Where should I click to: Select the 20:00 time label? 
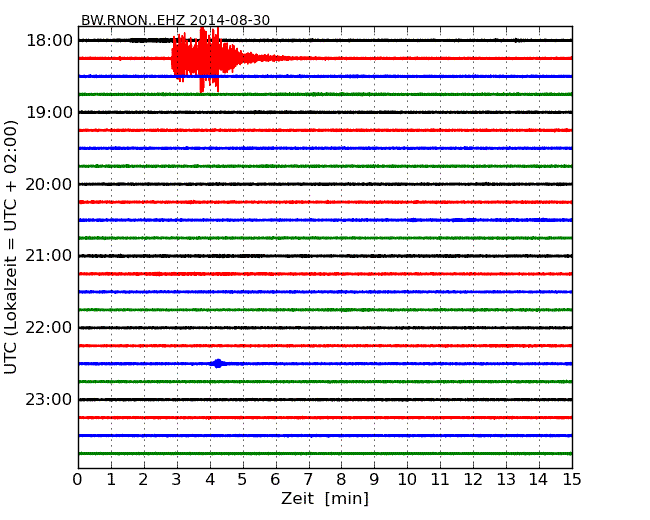49,184
